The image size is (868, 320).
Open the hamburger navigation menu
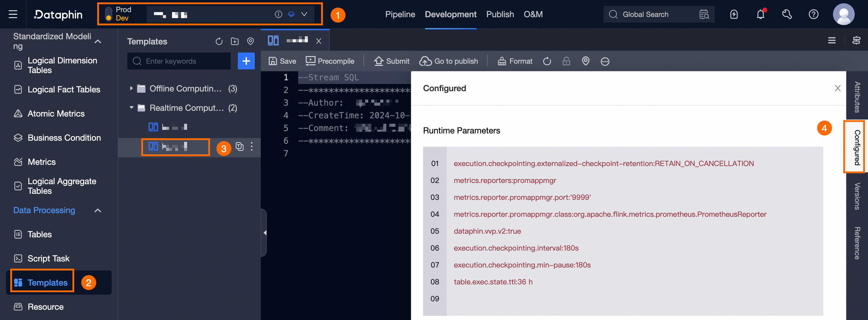coord(13,14)
